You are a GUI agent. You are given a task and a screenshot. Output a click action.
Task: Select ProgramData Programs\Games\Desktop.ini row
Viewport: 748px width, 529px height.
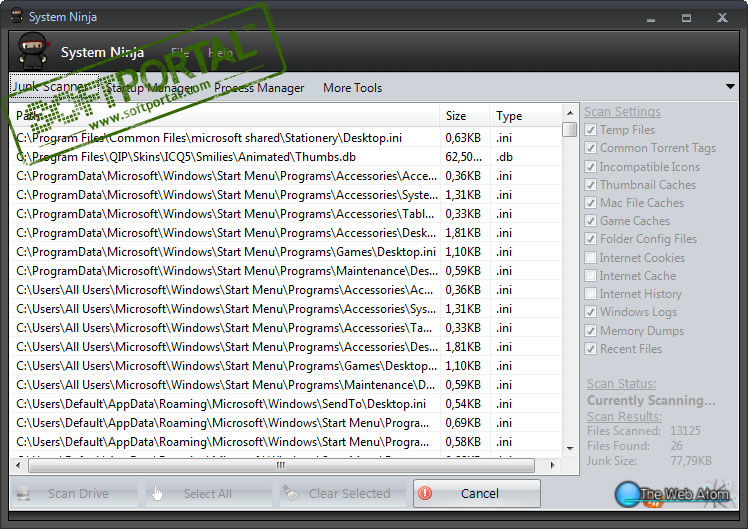pos(285,252)
